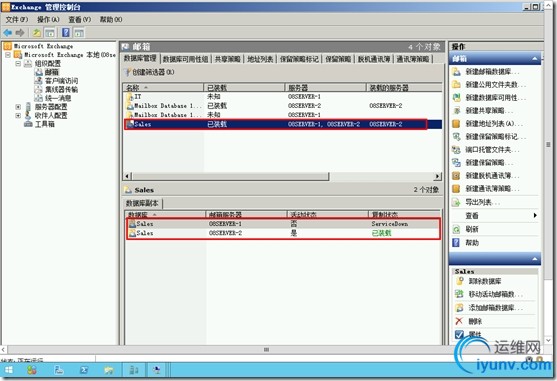Switch to the 通讯簿策略 tab

pos(413,59)
